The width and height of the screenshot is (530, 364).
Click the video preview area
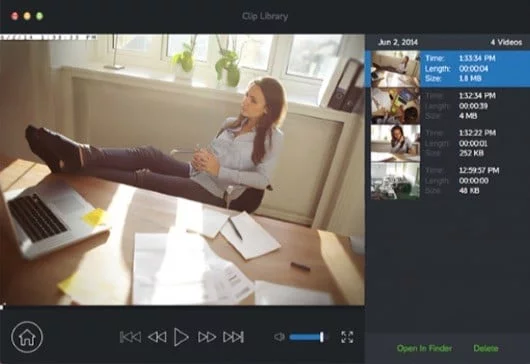[182, 170]
